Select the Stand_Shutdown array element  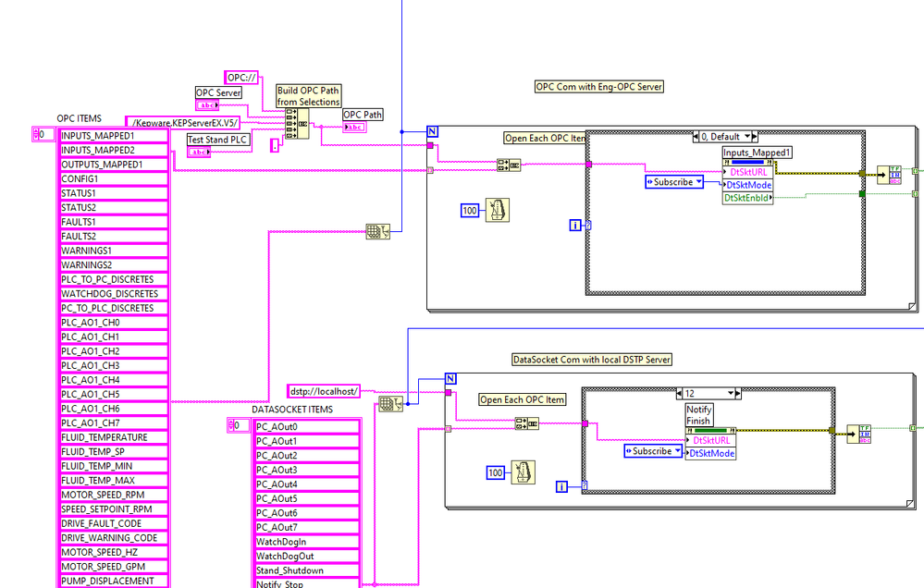pos(307,570)
